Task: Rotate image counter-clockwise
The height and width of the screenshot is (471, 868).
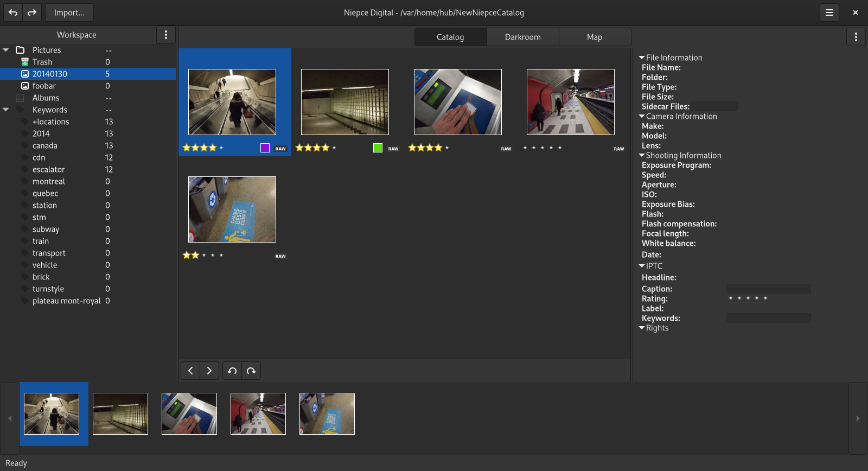Action: [232, 371]
